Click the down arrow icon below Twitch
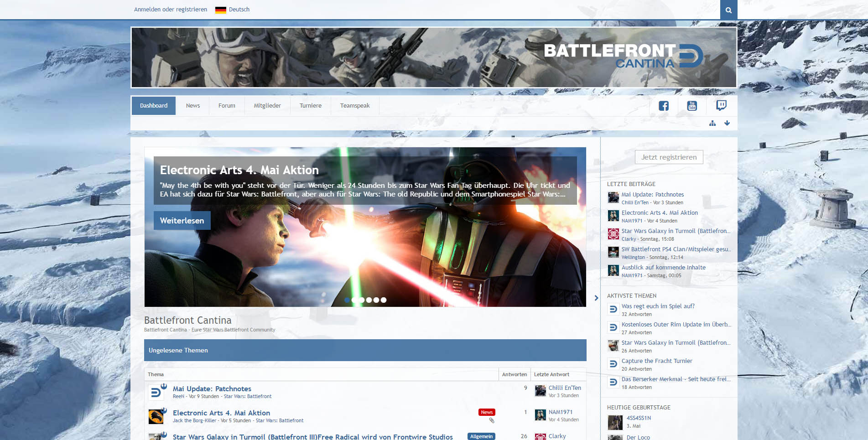 coord(727,123)
